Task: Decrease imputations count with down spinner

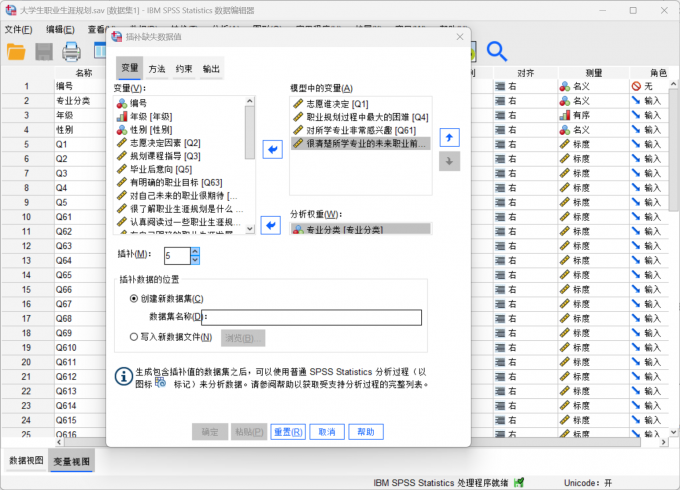Action: pos(195,260)
